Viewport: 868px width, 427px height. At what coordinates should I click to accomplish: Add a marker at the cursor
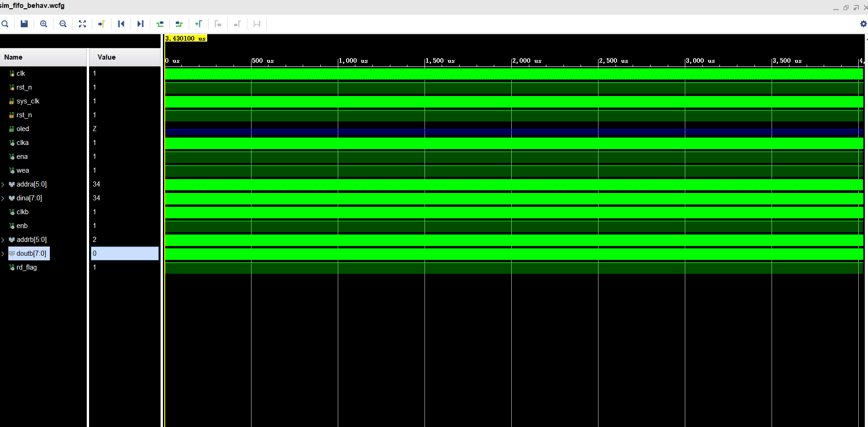click(198, 24)
